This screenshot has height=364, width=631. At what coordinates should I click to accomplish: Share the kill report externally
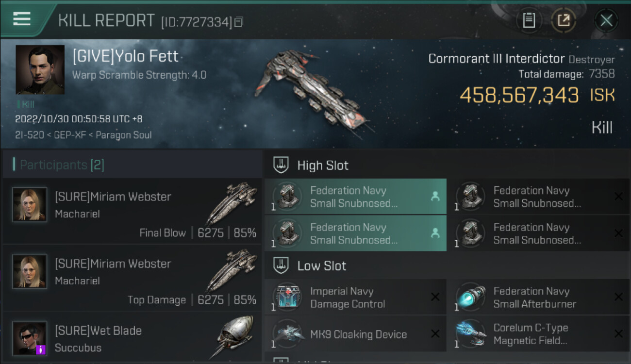[564, 20]
